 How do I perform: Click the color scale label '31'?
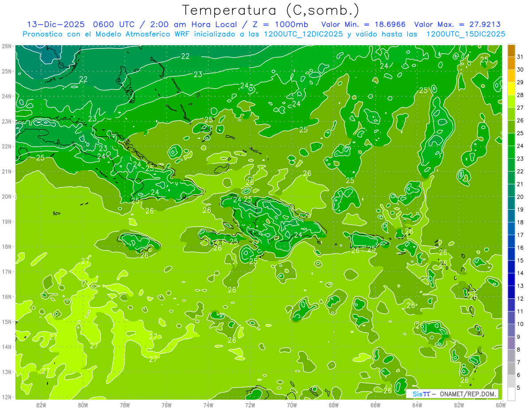click(x=520, y=57)
